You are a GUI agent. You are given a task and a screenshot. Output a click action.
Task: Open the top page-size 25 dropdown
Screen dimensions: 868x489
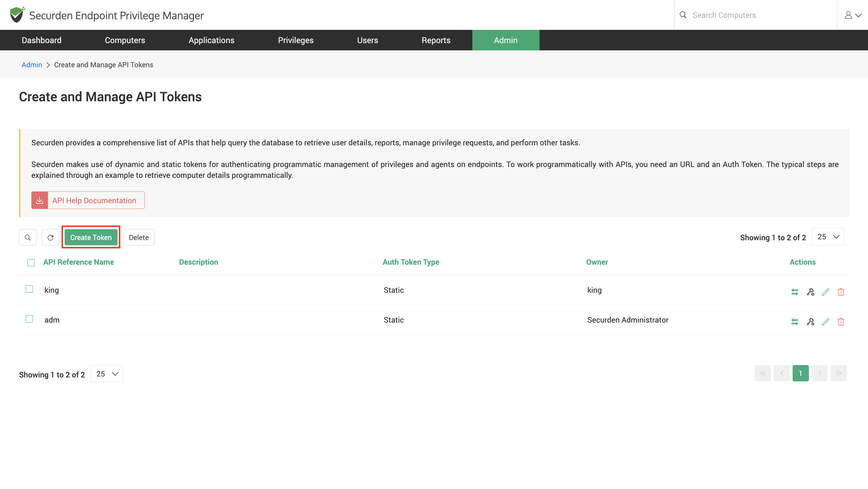point(828,237)
